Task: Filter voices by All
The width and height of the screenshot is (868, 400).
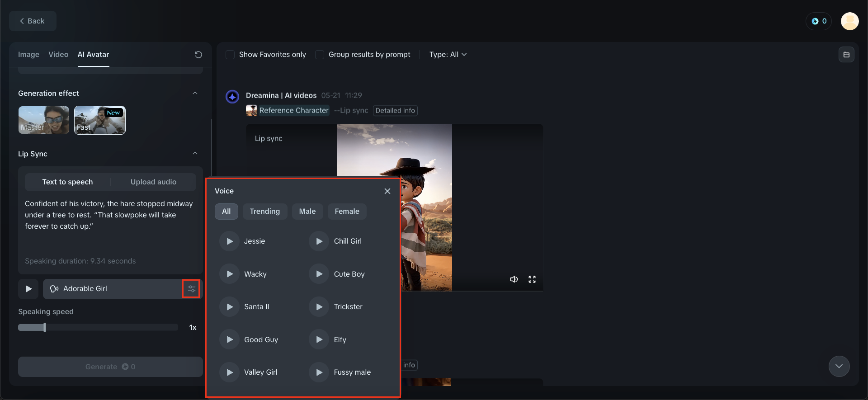Action: point(226,212)
